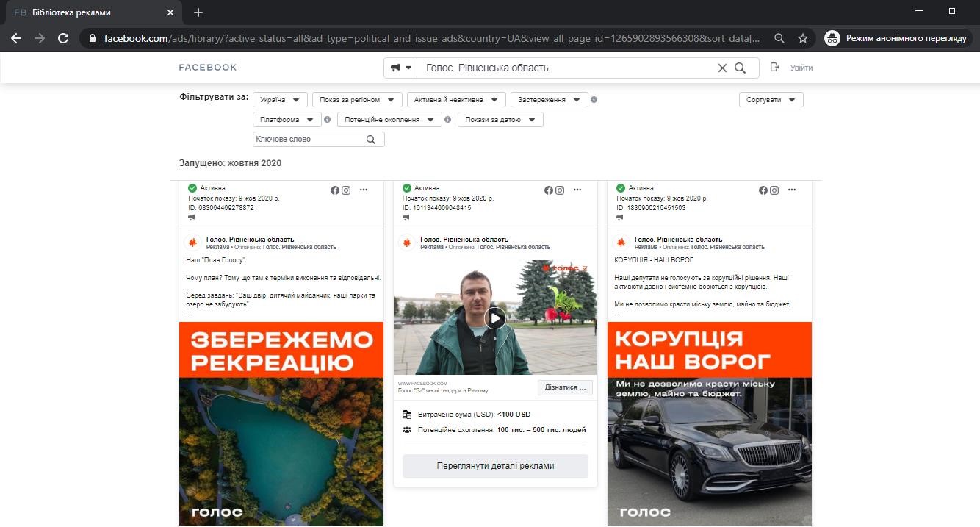Click Facebook platform icon on ad 683064469278872
Screen dimensions: 980x527
point(335,190)
